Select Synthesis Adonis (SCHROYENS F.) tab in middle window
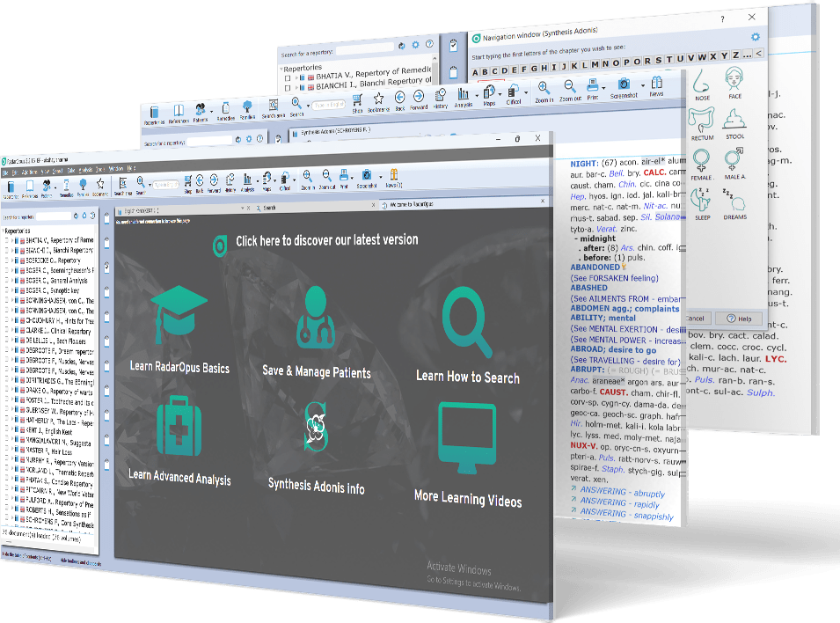Screen dimensions: 840x623 336,131
